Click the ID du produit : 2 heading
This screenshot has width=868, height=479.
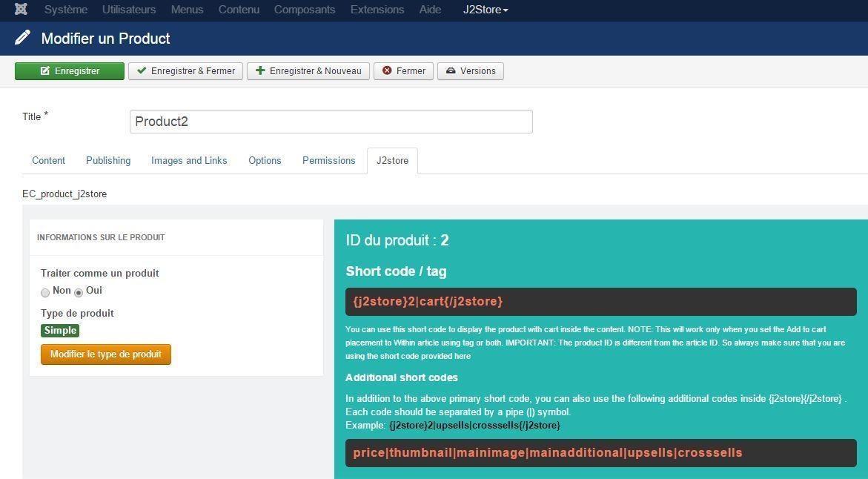(397, 240)
